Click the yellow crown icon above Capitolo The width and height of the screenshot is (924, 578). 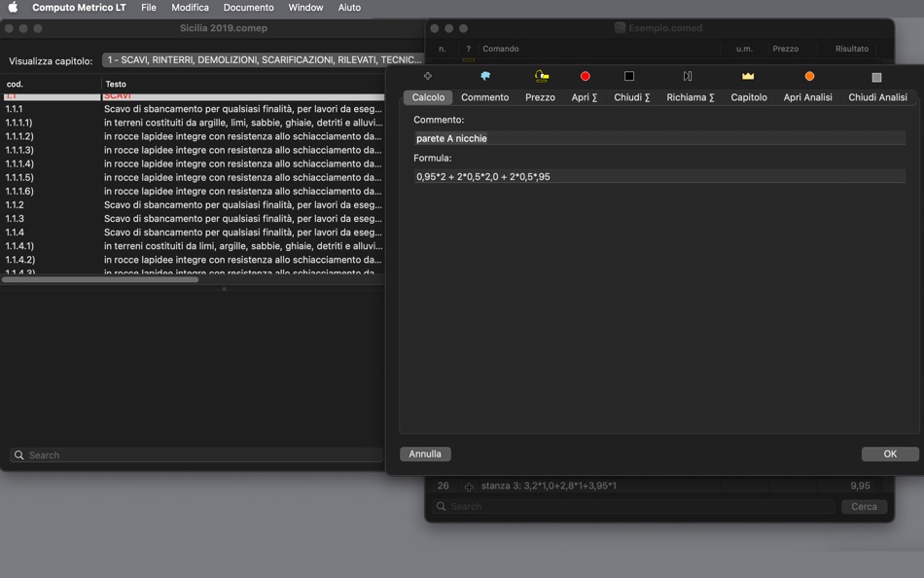point(748,76)
